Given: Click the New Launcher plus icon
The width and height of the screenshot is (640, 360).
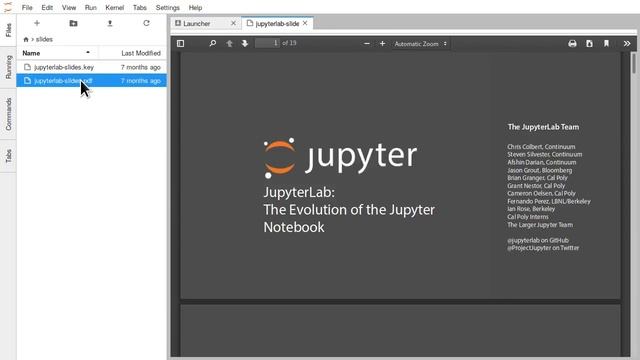Looking at the screenshot, I should [x=37, y=23].
